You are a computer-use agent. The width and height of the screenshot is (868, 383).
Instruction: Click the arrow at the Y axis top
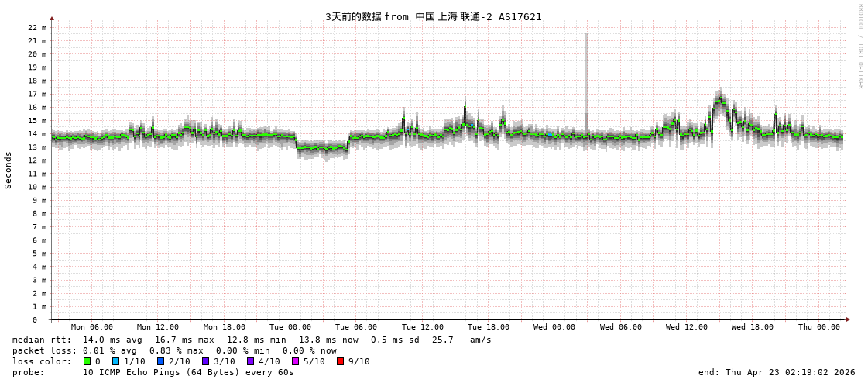pyautogui.click(x=52, y=18)
